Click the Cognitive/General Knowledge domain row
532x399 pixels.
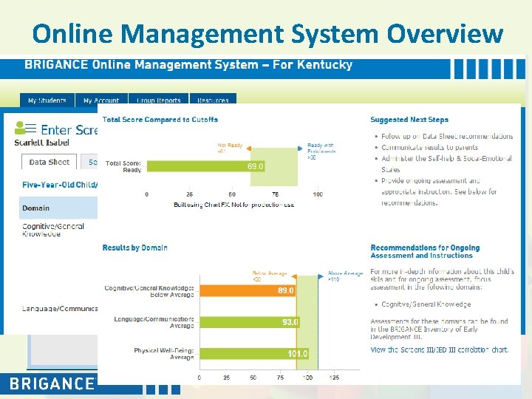53,230
